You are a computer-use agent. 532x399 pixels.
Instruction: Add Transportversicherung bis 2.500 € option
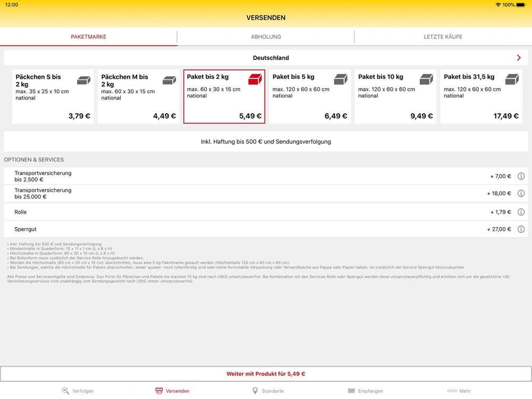(x=266, y=176)
